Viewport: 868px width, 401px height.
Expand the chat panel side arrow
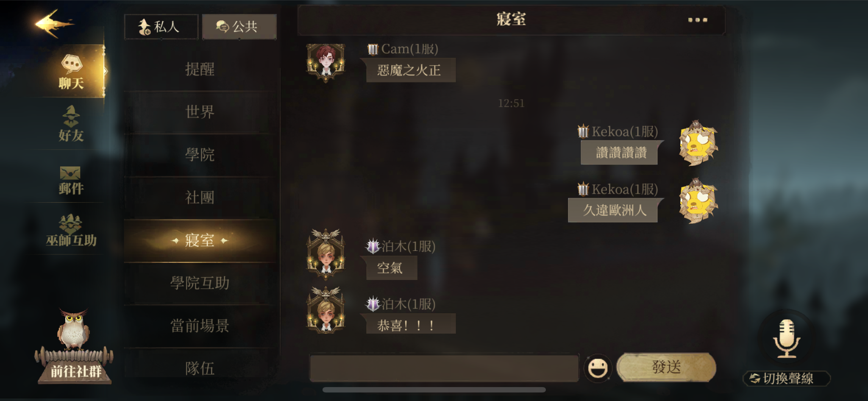106,71
